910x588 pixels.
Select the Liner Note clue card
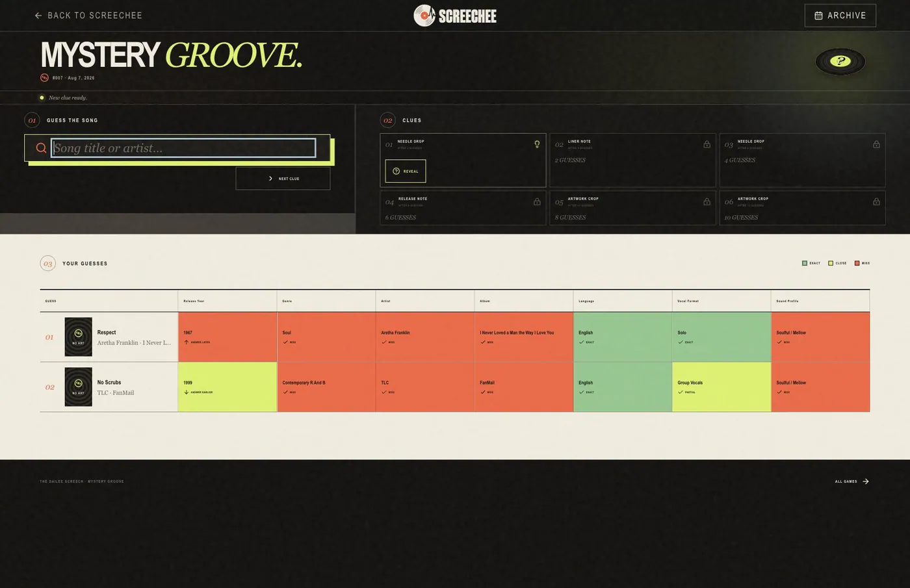point(632,160)
